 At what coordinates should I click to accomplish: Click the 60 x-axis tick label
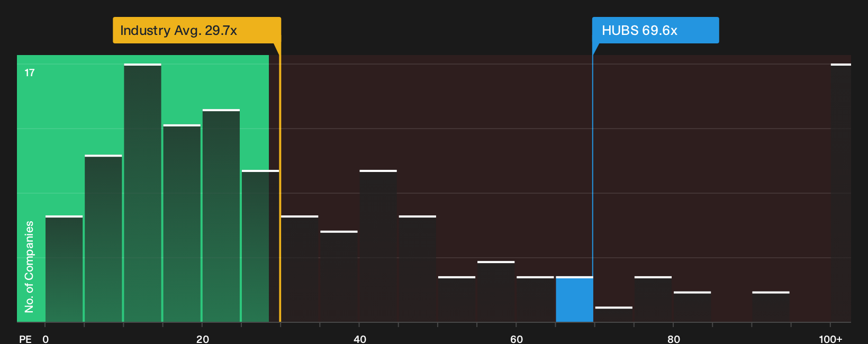517,339
